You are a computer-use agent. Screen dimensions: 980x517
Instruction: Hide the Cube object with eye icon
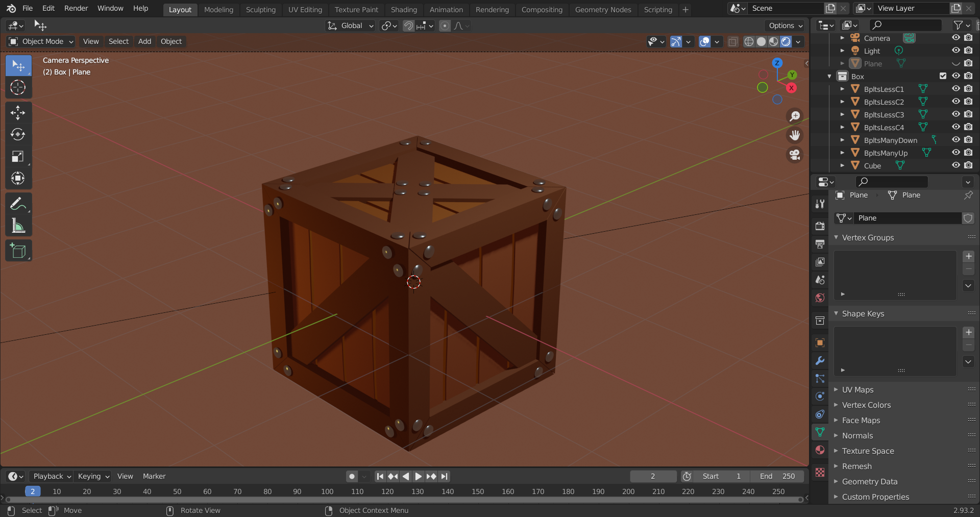point(955,165)
